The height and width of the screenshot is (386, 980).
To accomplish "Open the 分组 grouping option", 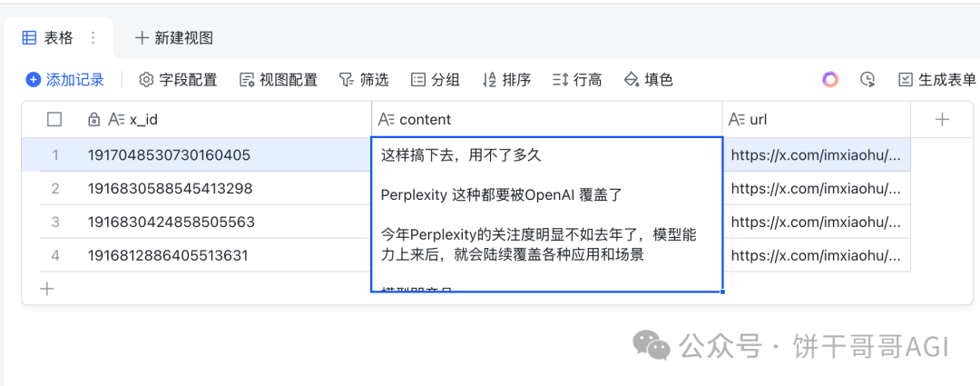I will point(436,79).
